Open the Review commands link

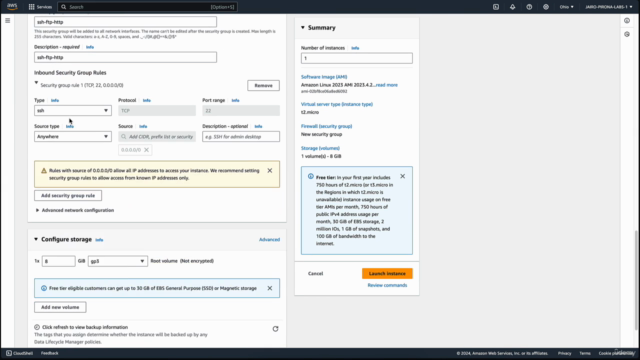click(387, 285)
